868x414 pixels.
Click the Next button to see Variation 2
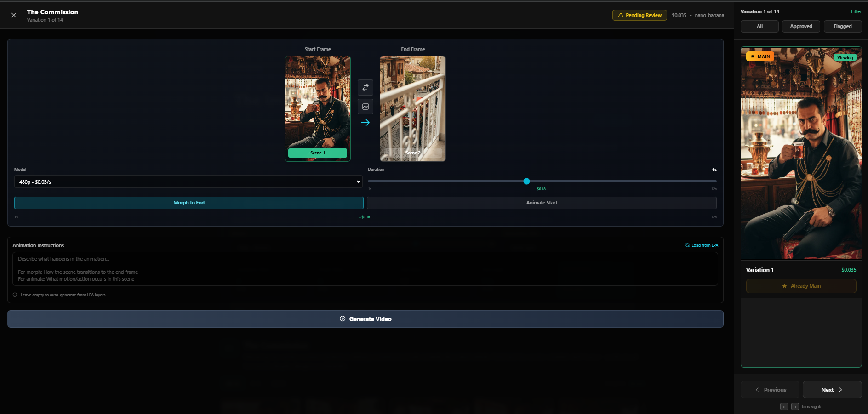tap(832, 389)
